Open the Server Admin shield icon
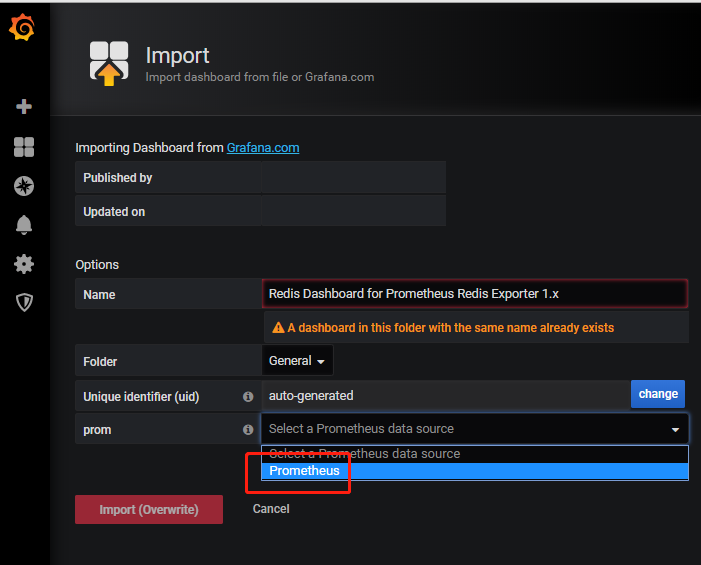The width and height of the screenshot is (701, 565). point(24,303)
